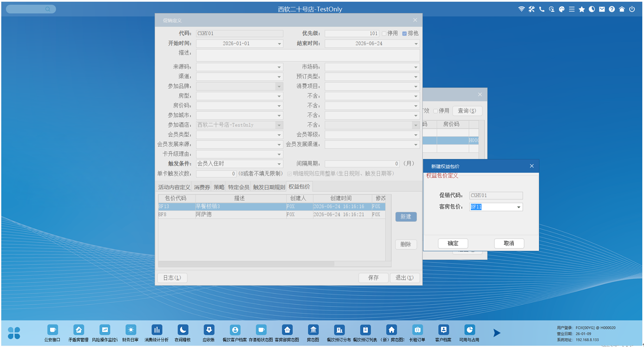Click the 描述 text field
This screenshot has height=347, width=644.
(x=308, y=55)
